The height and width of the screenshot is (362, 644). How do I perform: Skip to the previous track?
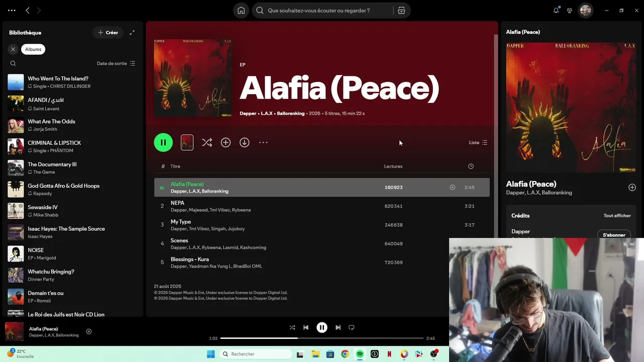click(x=306, y=327)
